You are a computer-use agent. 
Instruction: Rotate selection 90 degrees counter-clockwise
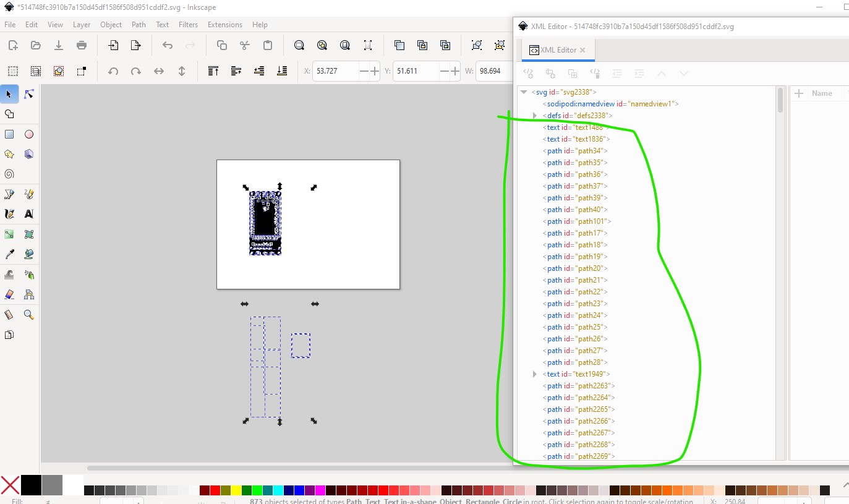113,71
